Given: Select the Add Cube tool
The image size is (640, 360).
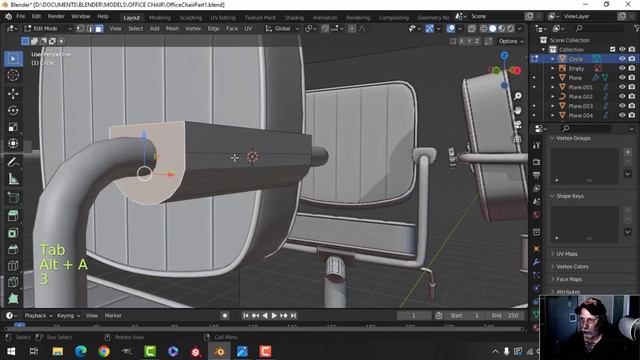Looking at the screenshot, I should point(13,198).
